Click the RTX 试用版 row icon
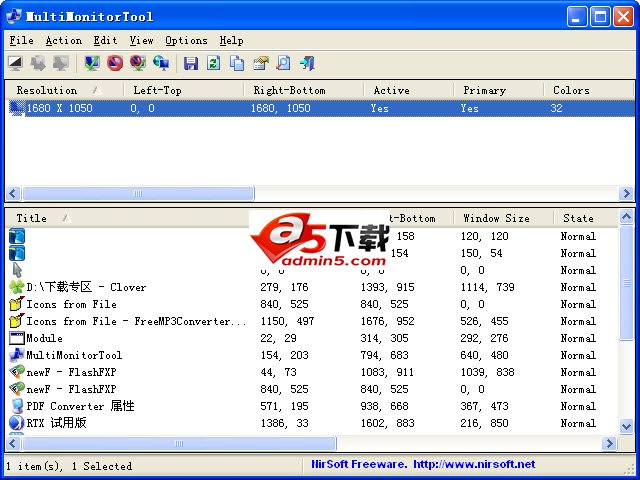The width and height of the screenshot is (640, 480). click(x=17, y=423)
